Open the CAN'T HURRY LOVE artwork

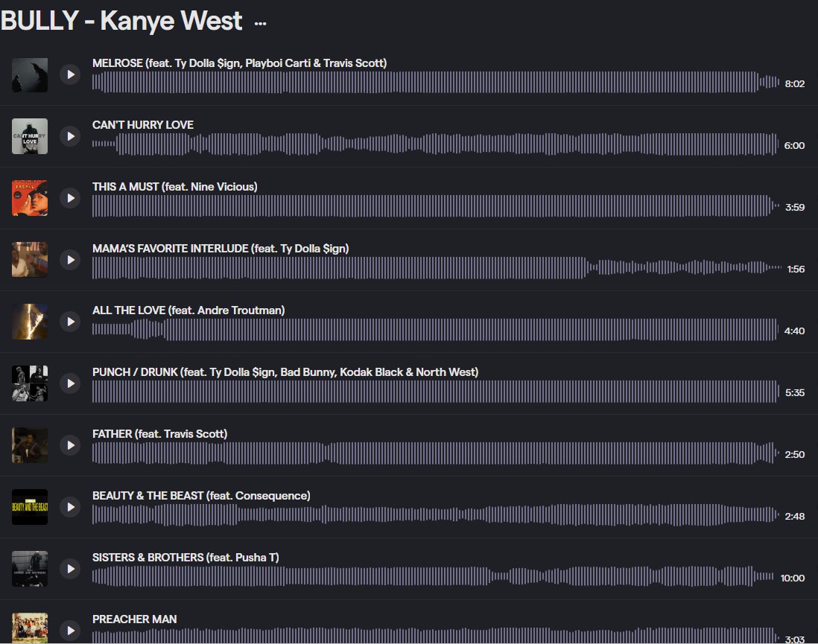pyautogui.click(x=30, y=136)
